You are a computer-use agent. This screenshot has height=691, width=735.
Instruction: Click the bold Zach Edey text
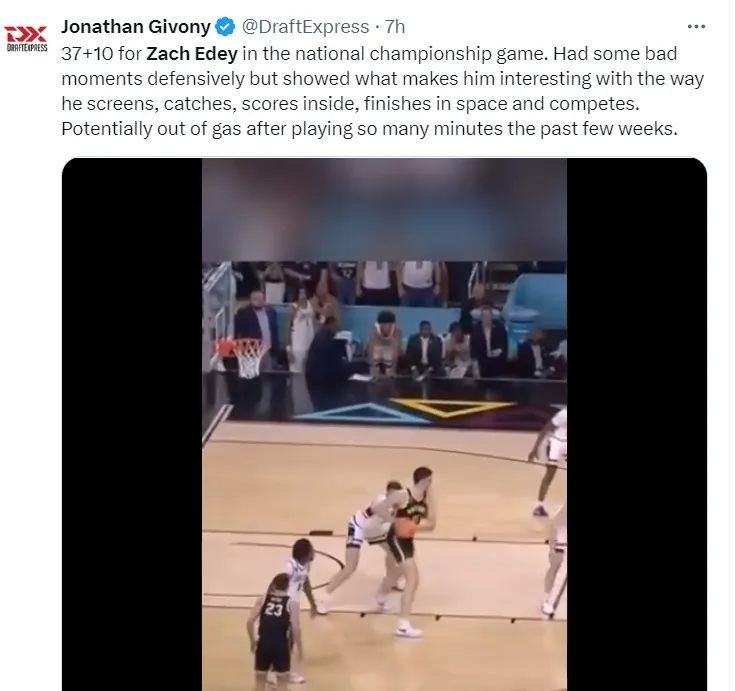192,53
